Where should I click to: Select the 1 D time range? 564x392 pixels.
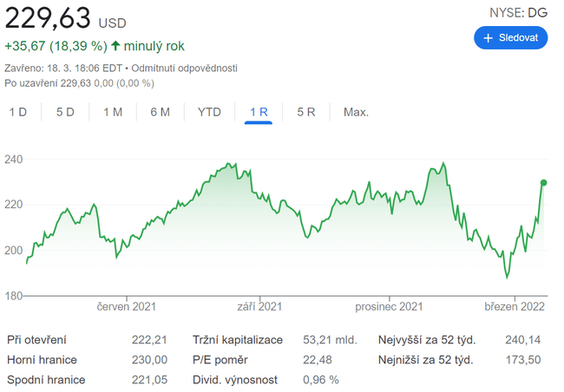(x=18, y=112)
